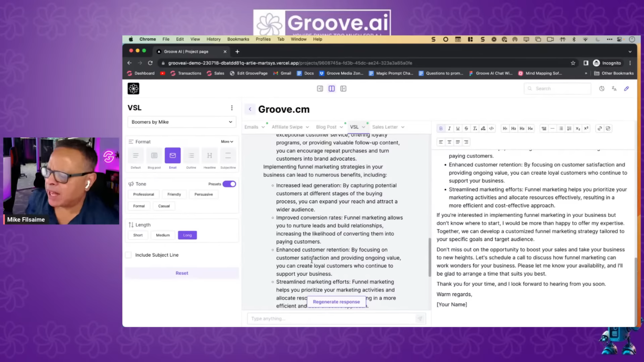
Task: Check the Include Subject Line box
Action: pos(128,255)
